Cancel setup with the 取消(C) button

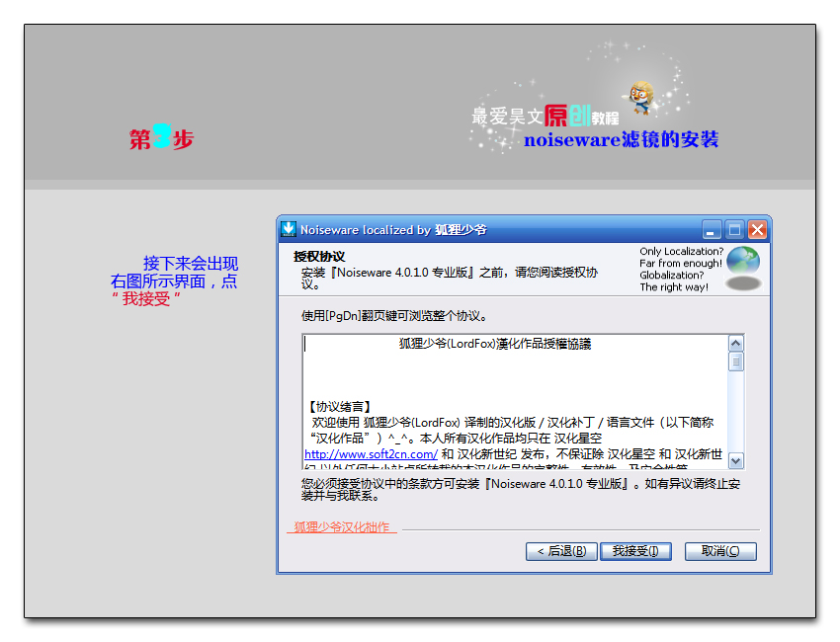pos(720,551)
